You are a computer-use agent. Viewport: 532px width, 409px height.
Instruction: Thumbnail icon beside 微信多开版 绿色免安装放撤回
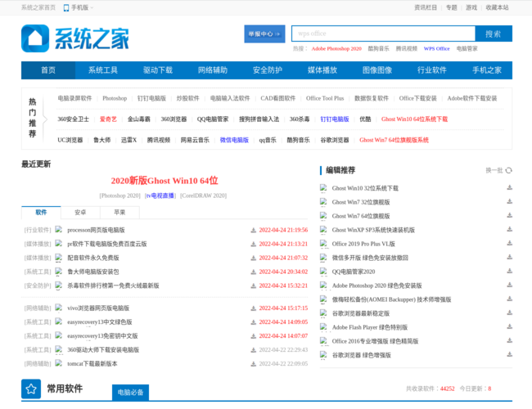tap(323, 258)
